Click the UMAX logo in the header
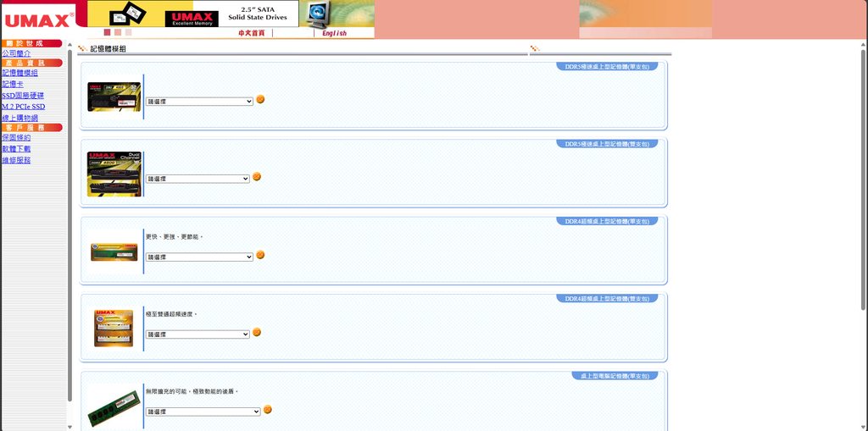The width and height of the screenshot is (868, 431). 34,19
